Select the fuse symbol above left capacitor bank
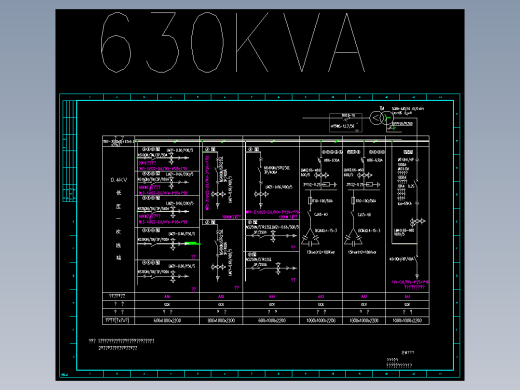The height and width of the screenshot is (390, 520). coord(310,201)
